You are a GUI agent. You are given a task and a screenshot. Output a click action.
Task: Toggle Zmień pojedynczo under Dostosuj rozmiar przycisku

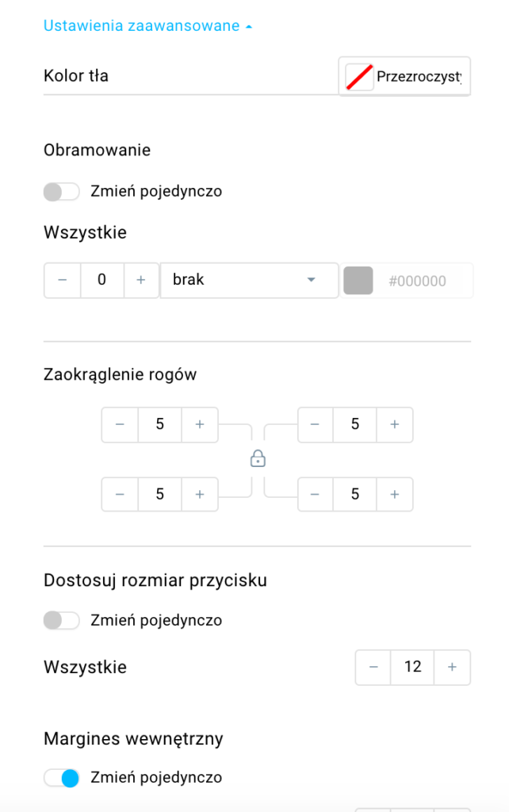62,620
